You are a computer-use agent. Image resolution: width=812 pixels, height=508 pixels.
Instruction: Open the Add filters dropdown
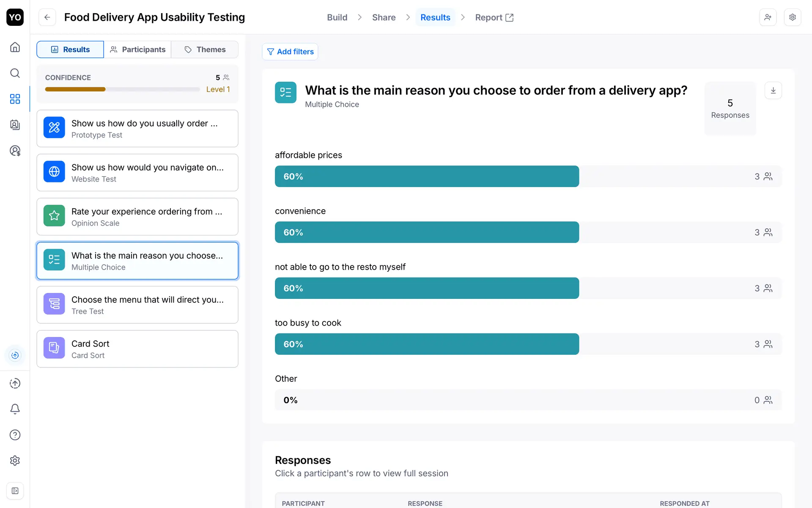pos(290,52)
